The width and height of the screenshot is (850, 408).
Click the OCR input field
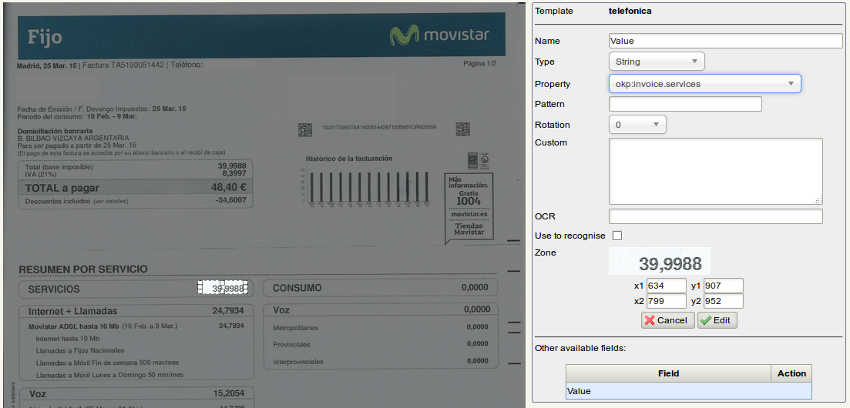[x=716, y=216]
